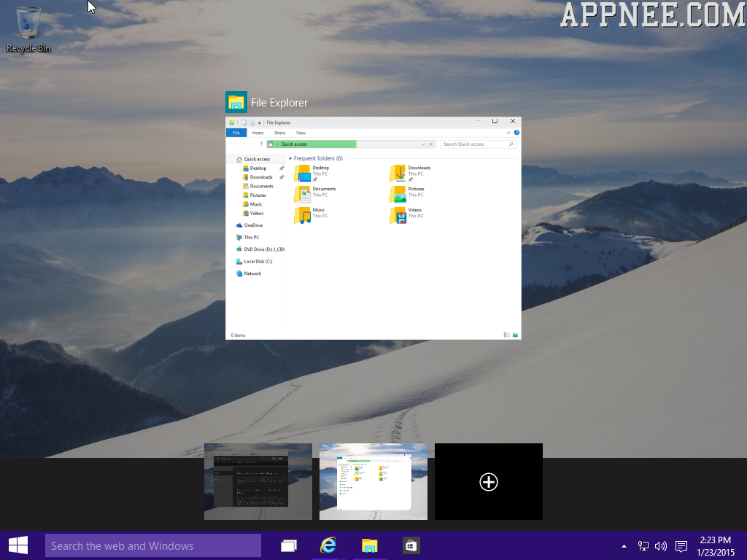Viewport: 747px width, 560px height.
Task: Click the Forward arrow in File Explorer
Action: 244,144
